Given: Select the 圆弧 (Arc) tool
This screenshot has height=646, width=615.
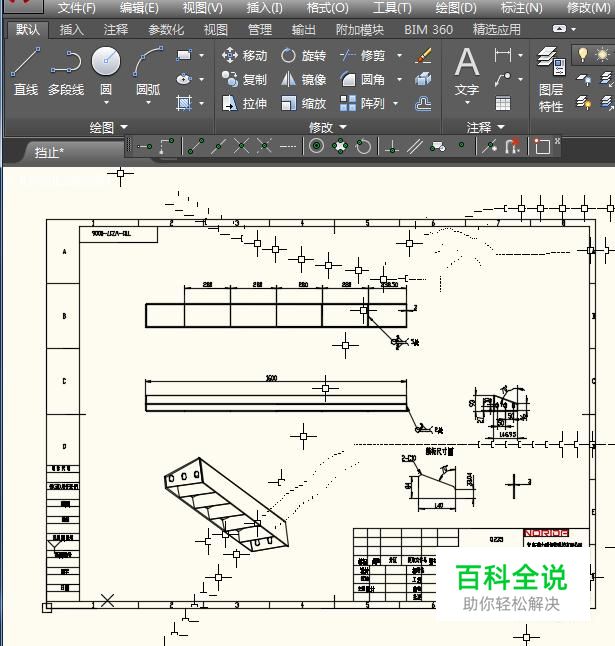Looking at the screenshot, I should coord(148,71).
